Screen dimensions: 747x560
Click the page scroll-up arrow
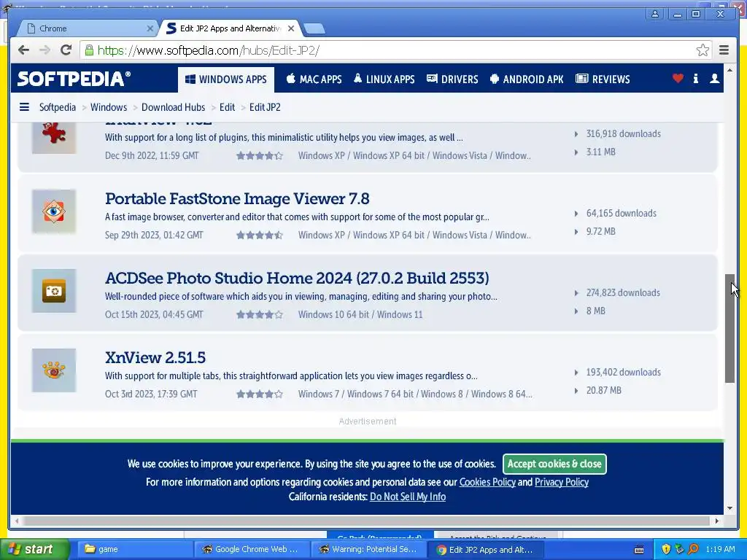point(729,70)
